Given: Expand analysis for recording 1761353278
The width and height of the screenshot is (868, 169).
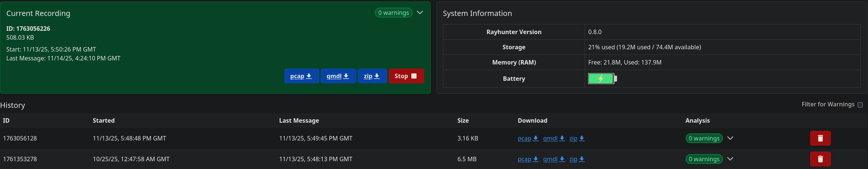Looking at the screenshot, I should coord(730,159).
